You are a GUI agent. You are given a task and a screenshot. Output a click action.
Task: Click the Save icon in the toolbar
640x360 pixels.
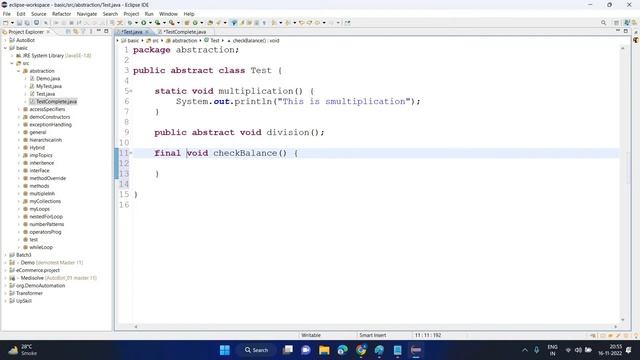[x=19, y=23]
